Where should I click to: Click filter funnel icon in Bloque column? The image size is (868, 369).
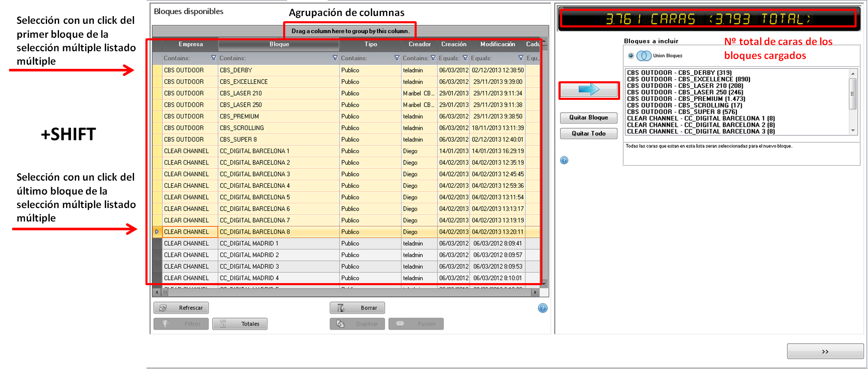335,58
